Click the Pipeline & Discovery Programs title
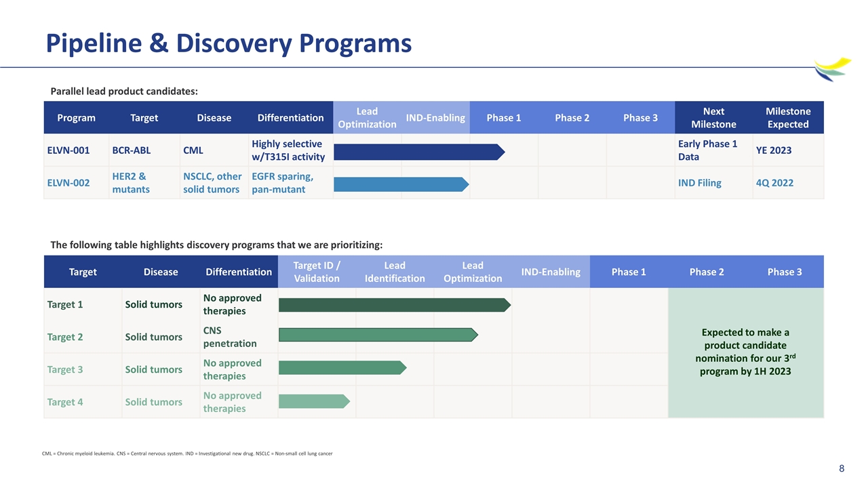 (229, 43)
